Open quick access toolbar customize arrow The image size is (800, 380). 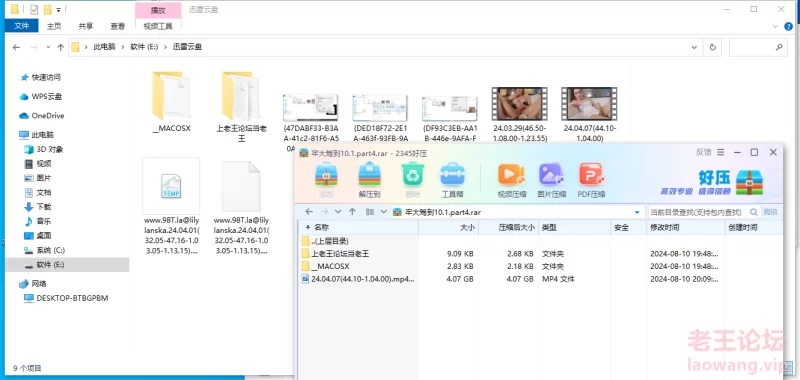click(59, 10)
